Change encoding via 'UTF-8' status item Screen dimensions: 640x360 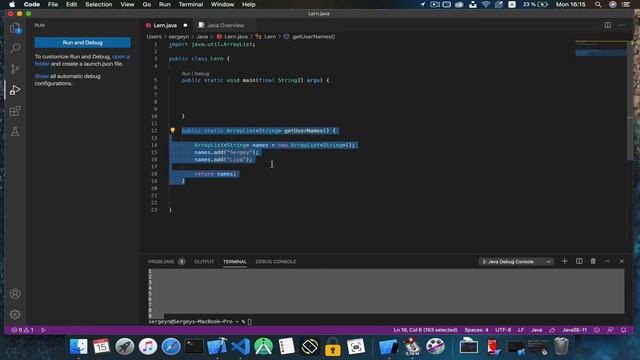click(x=503, y=330)
